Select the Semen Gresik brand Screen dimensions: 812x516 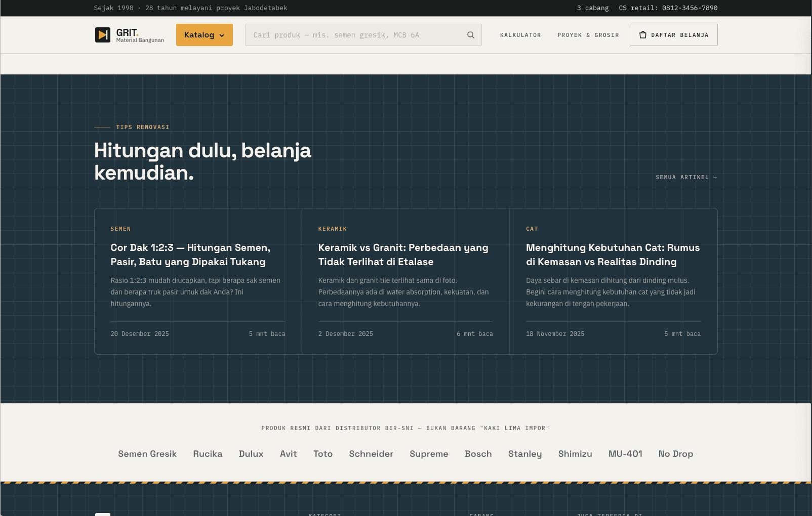147,454
